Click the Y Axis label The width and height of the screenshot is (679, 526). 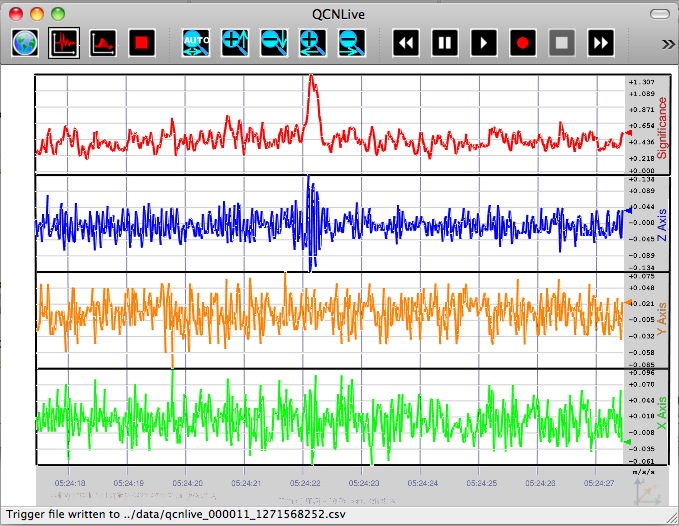[x=662, y=319]
